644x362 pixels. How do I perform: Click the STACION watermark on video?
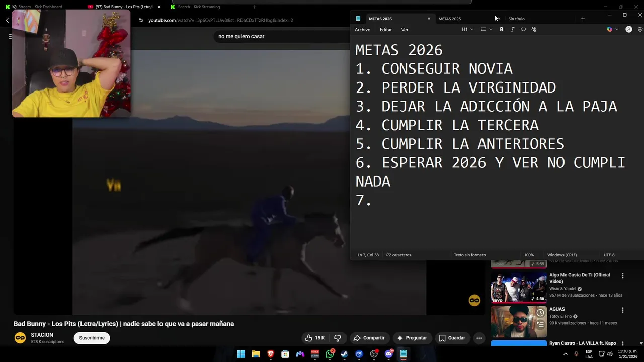[474, 300]
